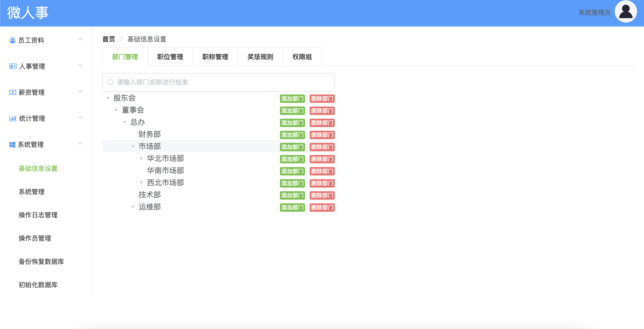
Task: Click 删除部门 for 运维部
Action: [322, 208]
